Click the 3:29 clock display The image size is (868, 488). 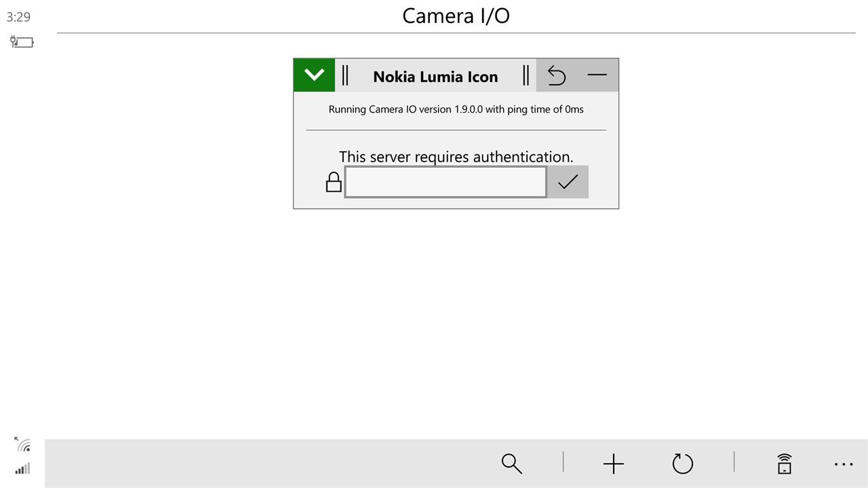click(x=19, y=17)
